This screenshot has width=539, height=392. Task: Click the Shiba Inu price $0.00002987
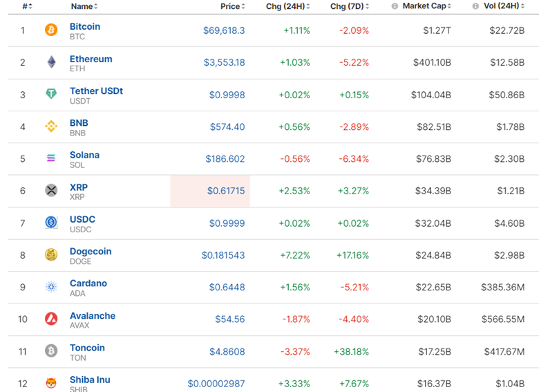[x=216, y=384]
